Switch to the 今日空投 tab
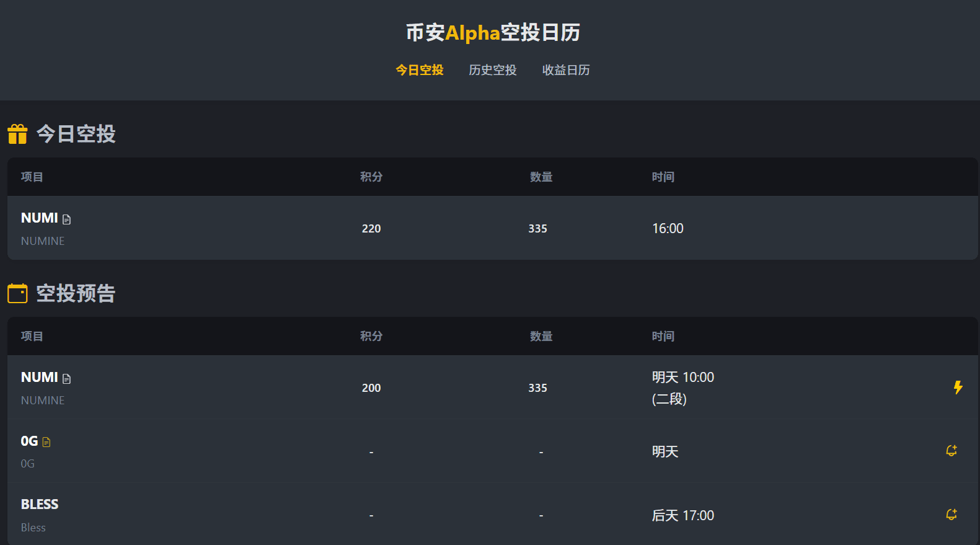This screenshot has width=980, height=545. click(x=420, y=70)
